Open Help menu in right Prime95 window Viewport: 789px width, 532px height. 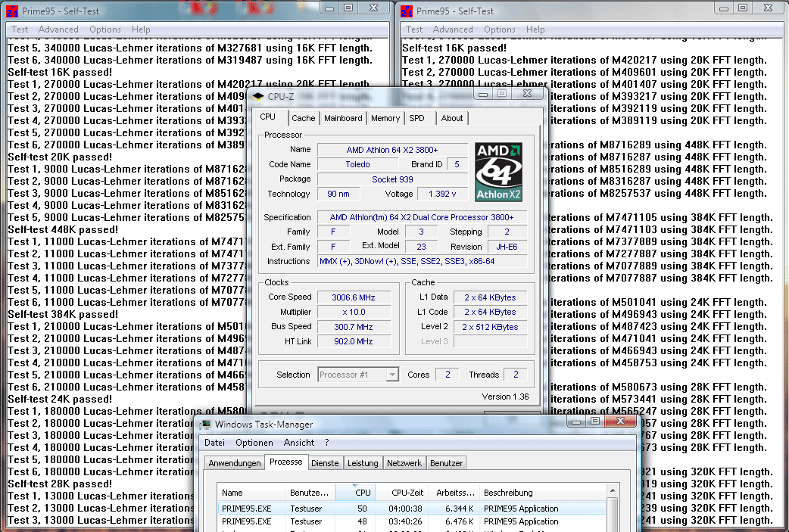point(535,30)
